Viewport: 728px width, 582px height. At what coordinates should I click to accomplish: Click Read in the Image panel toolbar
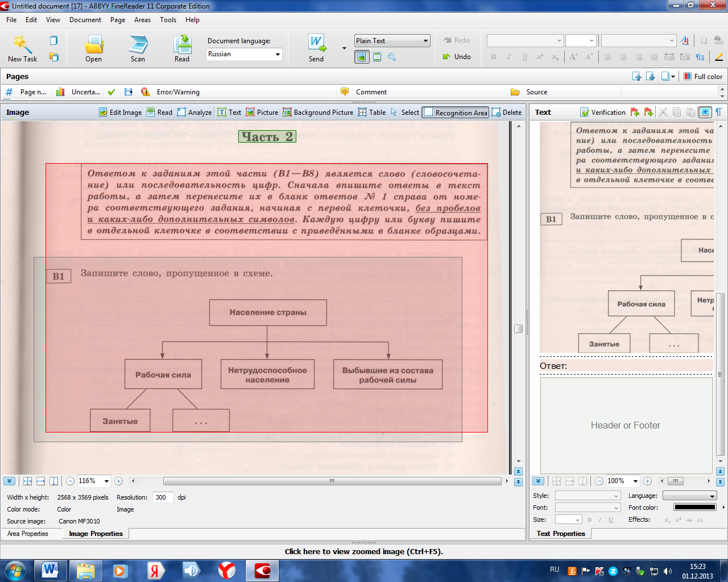160,113
